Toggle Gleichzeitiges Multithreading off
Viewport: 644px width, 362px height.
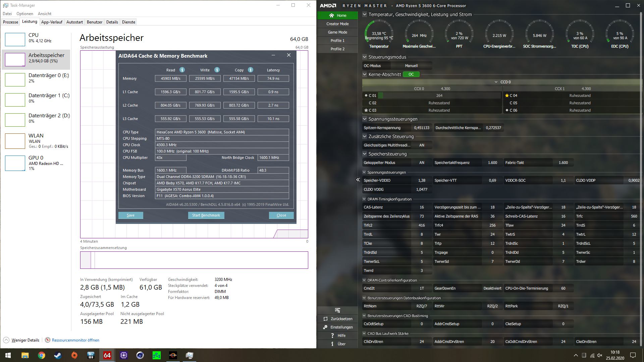pyautogui.click(x=422, y=145)
